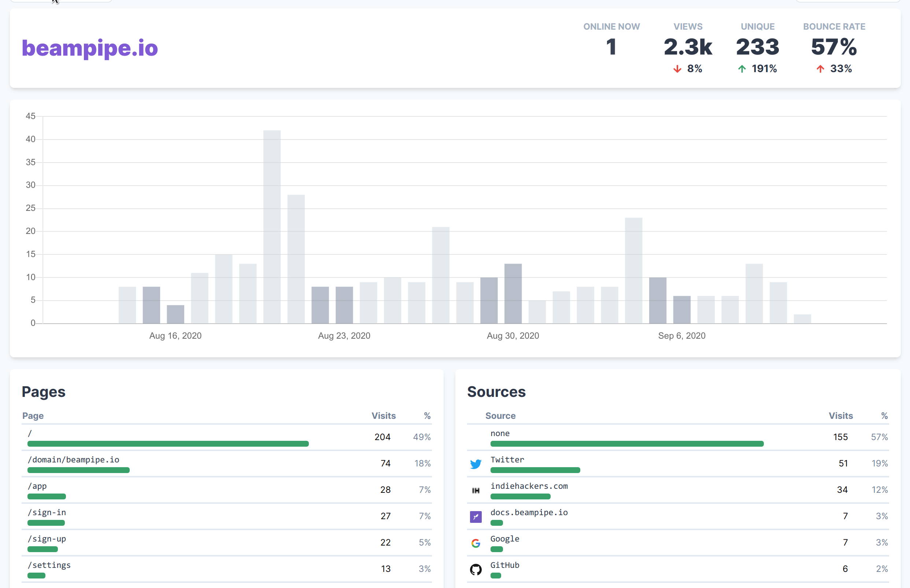Select the /settings page entry
The width and height of the screenshot is (910, 588).
tap(49, 565)
